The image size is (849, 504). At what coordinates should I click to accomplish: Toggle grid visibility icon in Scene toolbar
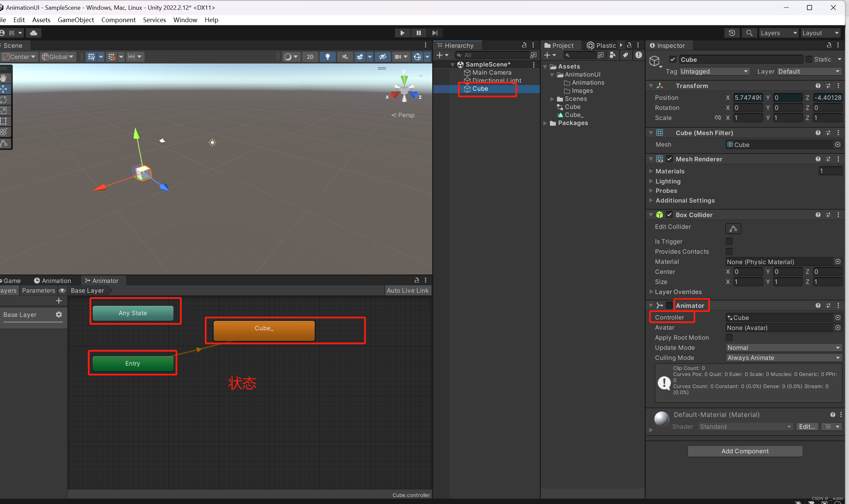click(91, 57)
